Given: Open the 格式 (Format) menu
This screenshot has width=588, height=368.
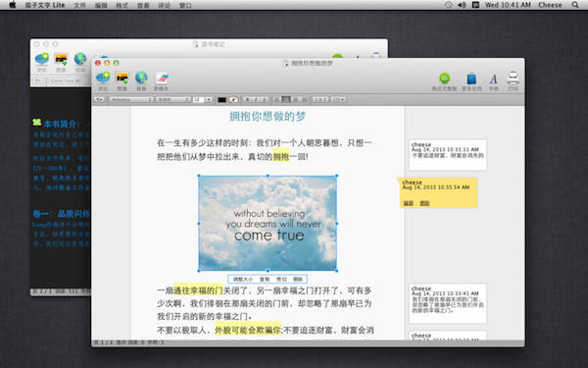Looking at the screenshot, I should (x=122, y=5).
